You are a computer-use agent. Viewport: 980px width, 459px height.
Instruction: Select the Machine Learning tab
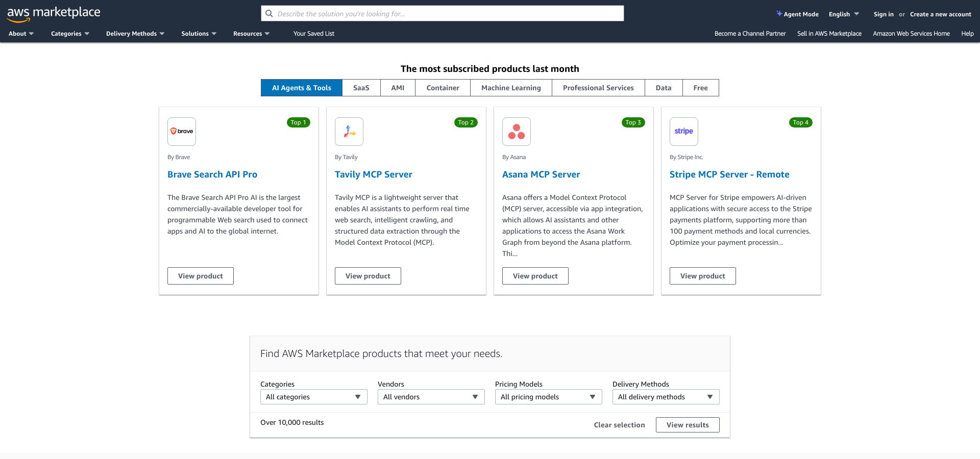511,88
